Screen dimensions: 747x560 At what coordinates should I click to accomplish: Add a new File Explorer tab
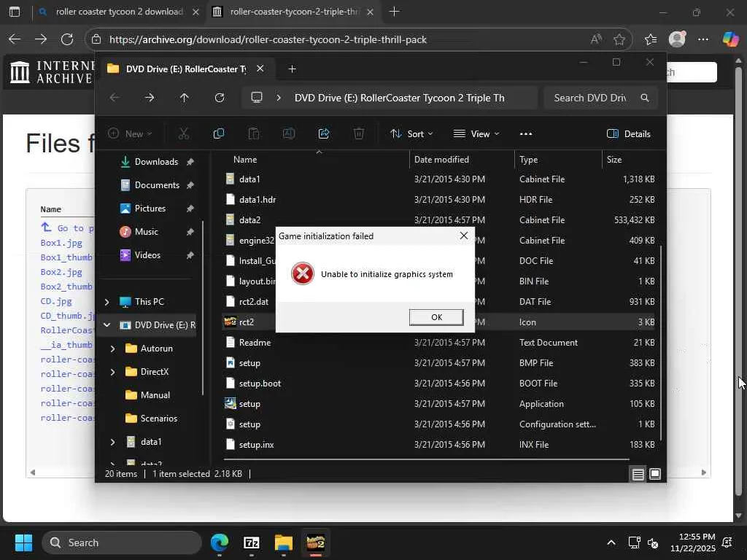point(292,69)
